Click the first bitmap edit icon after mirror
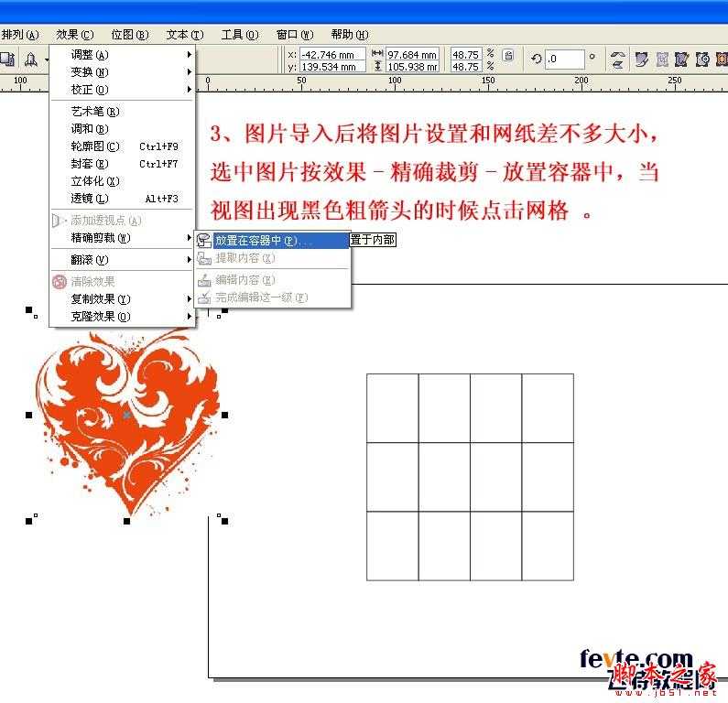This screenshot has height=703, width=728. click(x=642, y=59)
